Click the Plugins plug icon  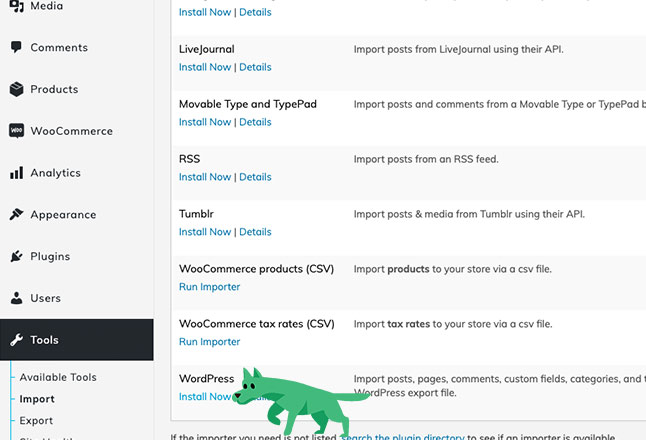pyautogui.click(x=16, y=256)
